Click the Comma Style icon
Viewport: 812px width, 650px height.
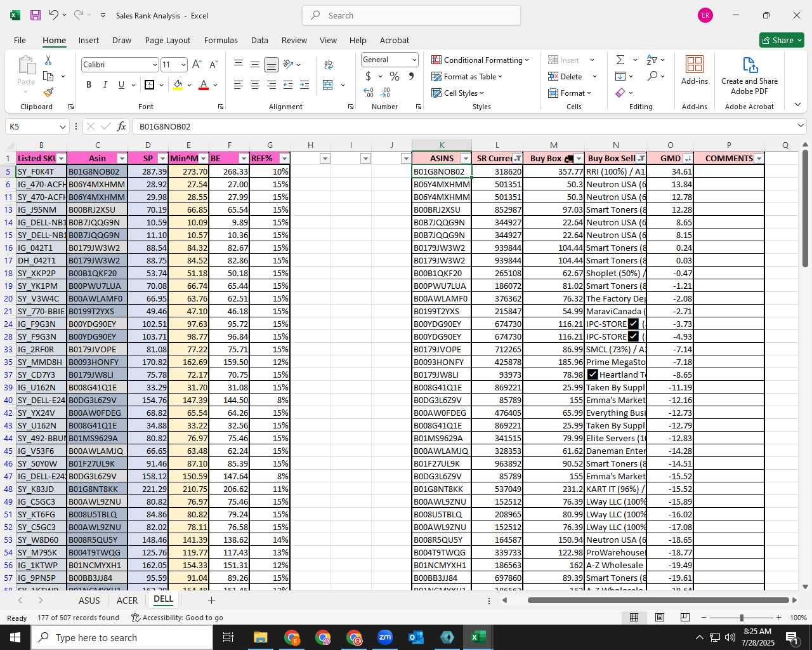tap(411, 76)
